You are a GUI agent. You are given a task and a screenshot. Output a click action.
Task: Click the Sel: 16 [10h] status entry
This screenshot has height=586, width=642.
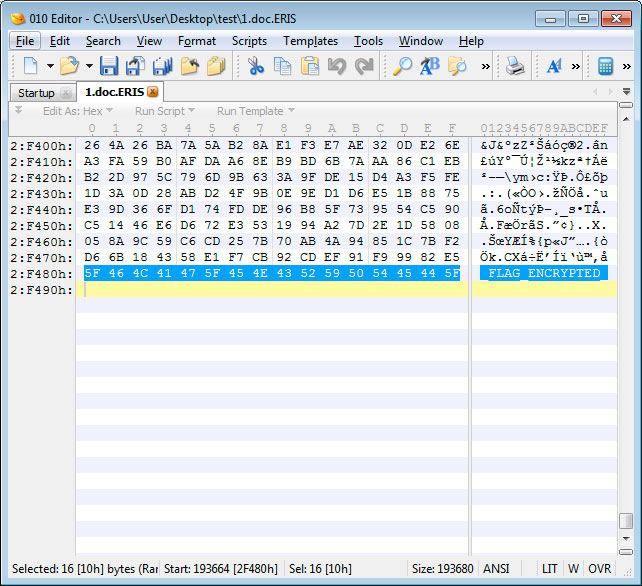(x=320, y=568)
